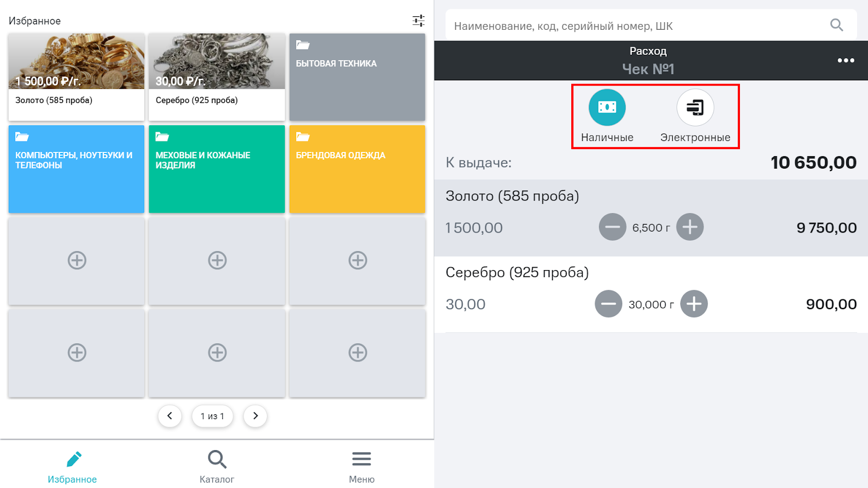868x488 pixels.
Task: Increase Золото (585 проба) quantity
Action: pos(690,227)
